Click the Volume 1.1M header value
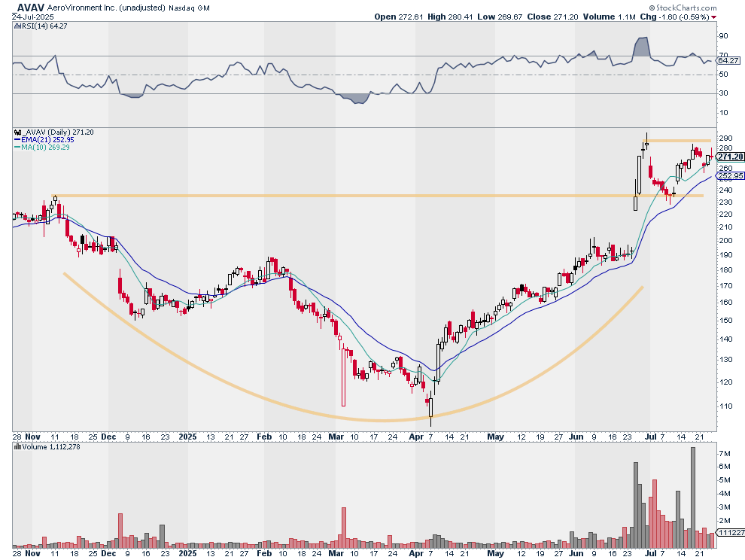Viewport: 745px width, 560px height. tap(609, 17)
